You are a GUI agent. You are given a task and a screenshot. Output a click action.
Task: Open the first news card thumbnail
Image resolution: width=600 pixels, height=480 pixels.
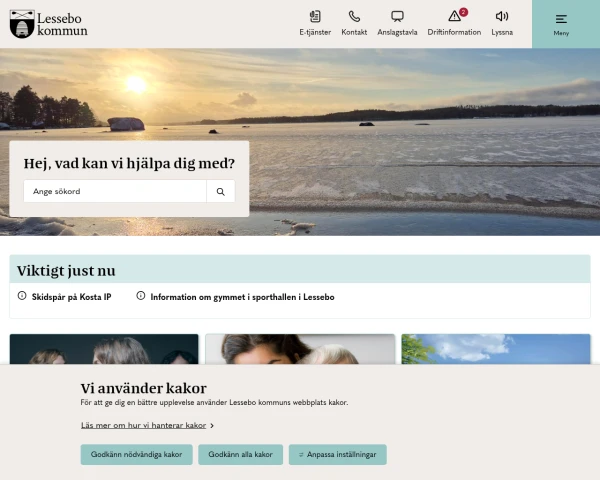(104, 349)
